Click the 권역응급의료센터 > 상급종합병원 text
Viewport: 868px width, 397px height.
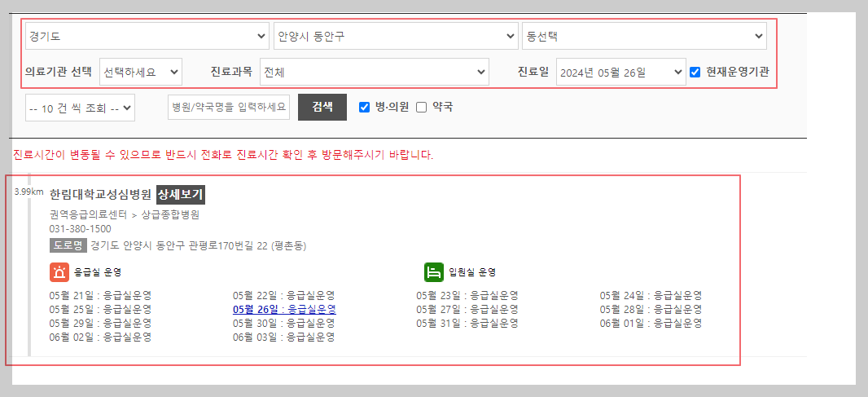pyautogui.click(x=124, y=215)
